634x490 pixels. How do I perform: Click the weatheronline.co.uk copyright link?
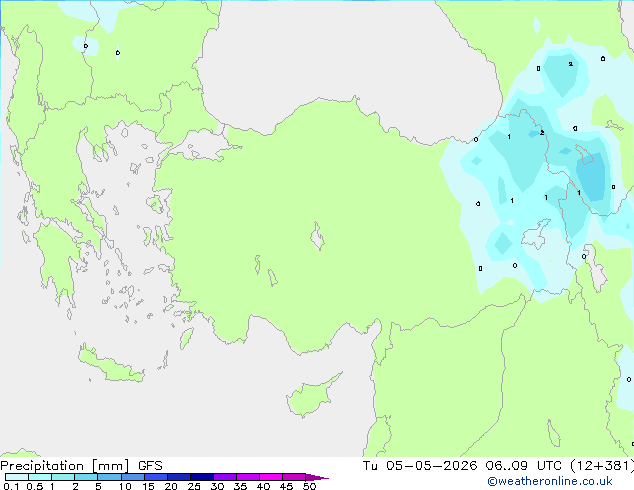click(x=550, y=481)
